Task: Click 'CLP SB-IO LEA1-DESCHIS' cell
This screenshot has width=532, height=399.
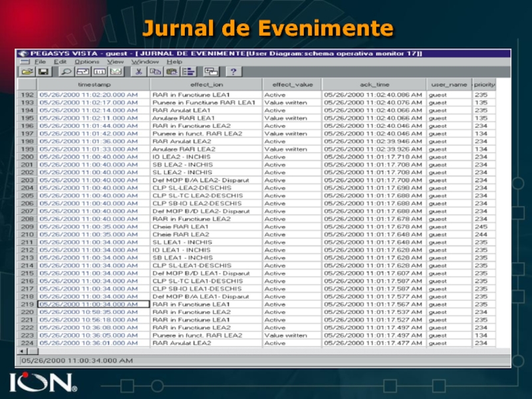Action: click(x=206, y=289)
